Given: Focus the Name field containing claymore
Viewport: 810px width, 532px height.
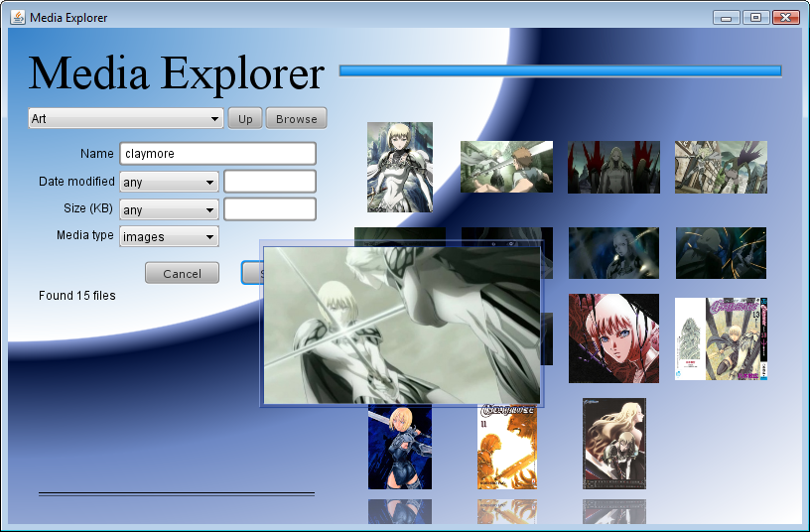Looking at the screenshot, I should [x=218, y=154].
